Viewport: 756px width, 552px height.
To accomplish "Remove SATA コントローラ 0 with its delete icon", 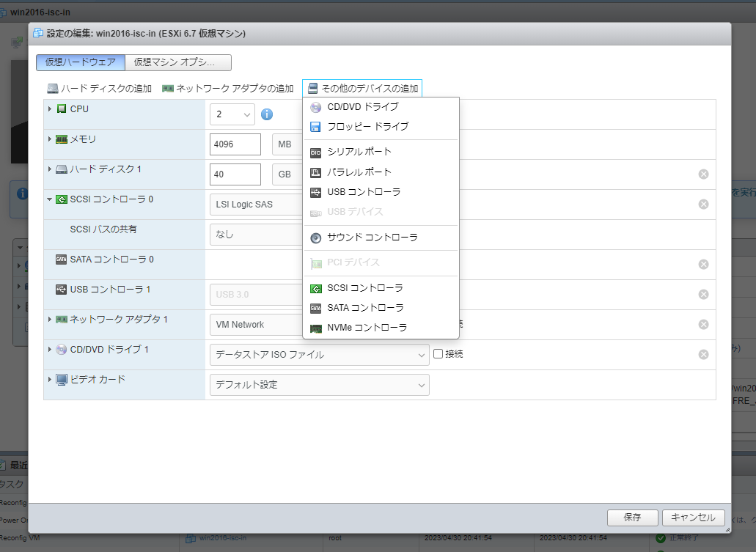I will (x=703, y=264).
